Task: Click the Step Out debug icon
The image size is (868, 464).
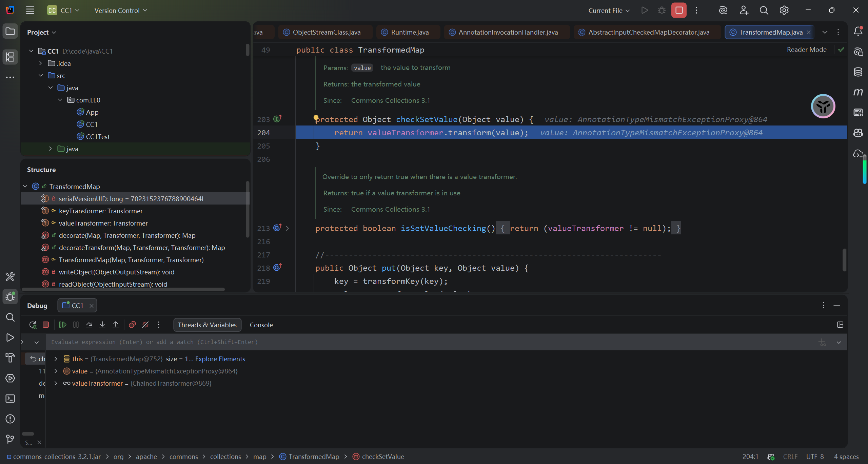Action: pos(116,325)
